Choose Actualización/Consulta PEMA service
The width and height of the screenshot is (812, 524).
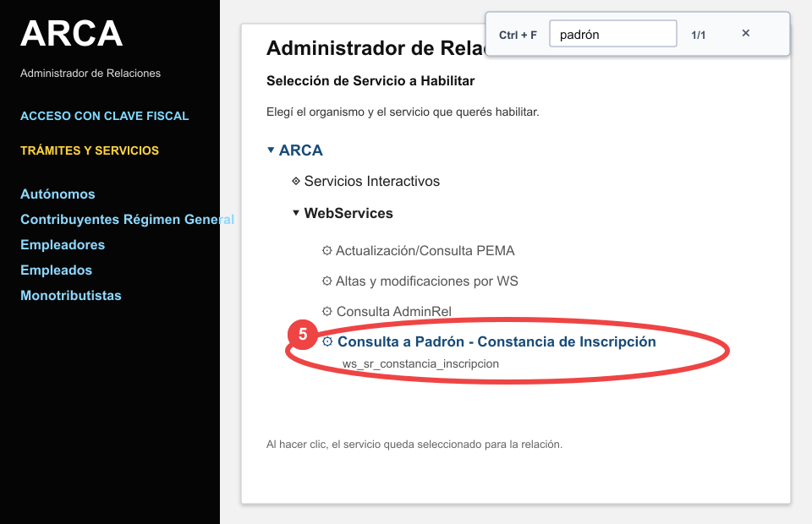pyautogui.click(x=425, y=250)
